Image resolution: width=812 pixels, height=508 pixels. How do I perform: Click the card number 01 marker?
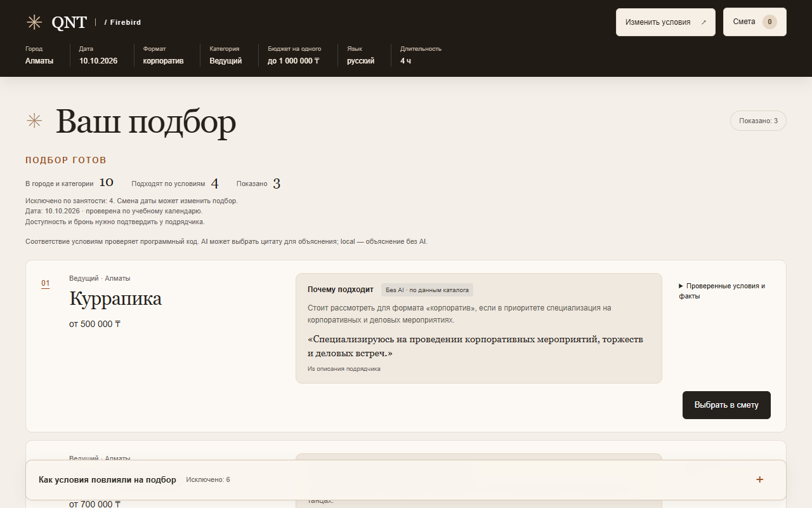coord(46,283)
